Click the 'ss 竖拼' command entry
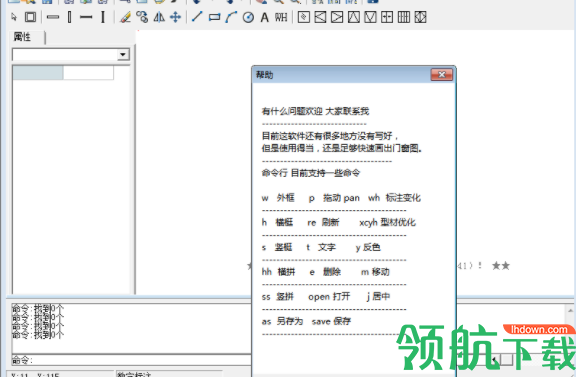 coord(278,296)
